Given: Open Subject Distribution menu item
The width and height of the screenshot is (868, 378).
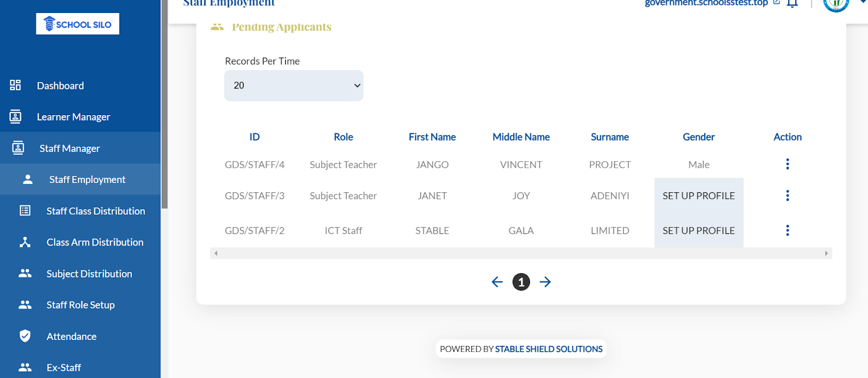Looking at the screenshot, I should pyautogui.click(x=89, y=274).
